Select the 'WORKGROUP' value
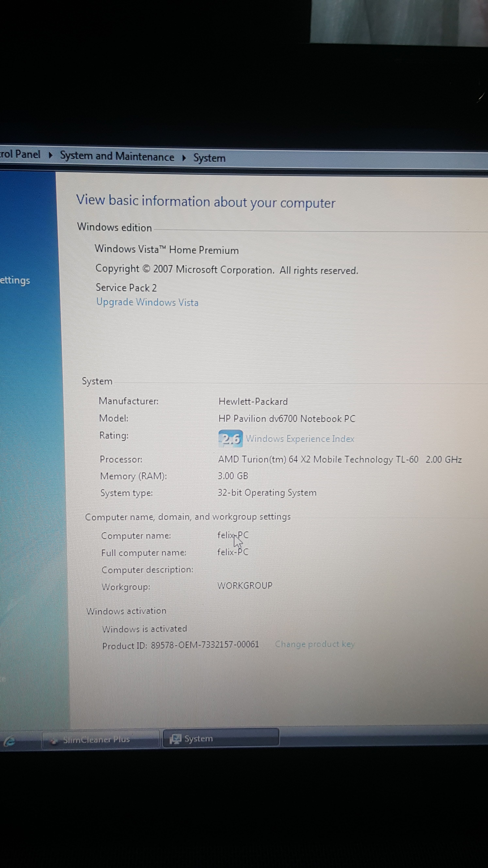 (x=245, y=585)
